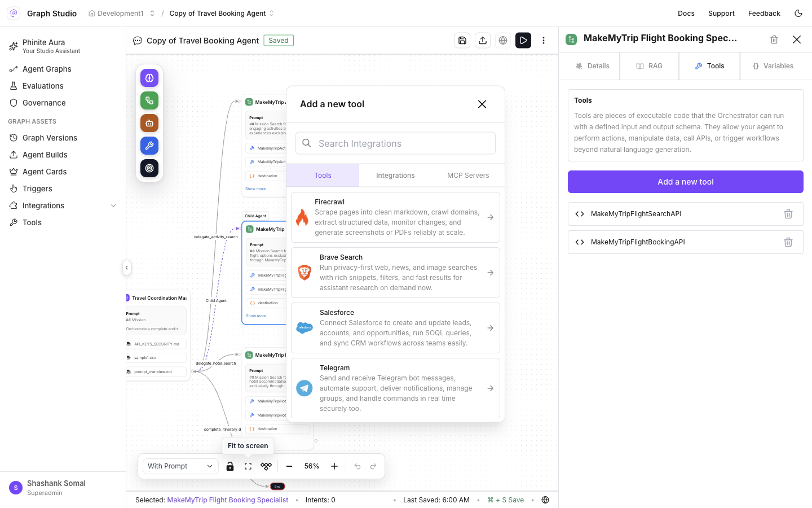Delete the agent using the header trash icon
This screenshot has height=508, width=812.
click(774, 40)
